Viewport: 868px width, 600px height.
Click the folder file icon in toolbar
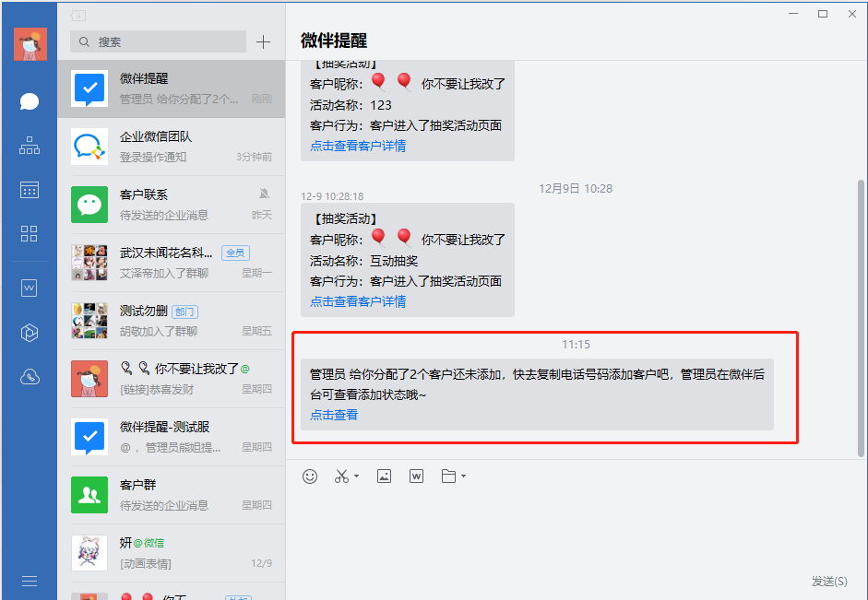click(448, 476)
